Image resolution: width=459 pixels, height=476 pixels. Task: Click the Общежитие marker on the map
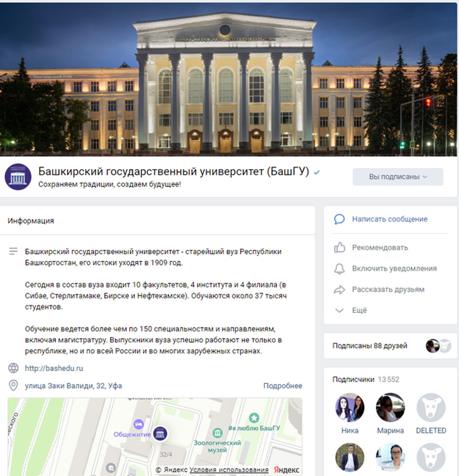tap(139, 424)
